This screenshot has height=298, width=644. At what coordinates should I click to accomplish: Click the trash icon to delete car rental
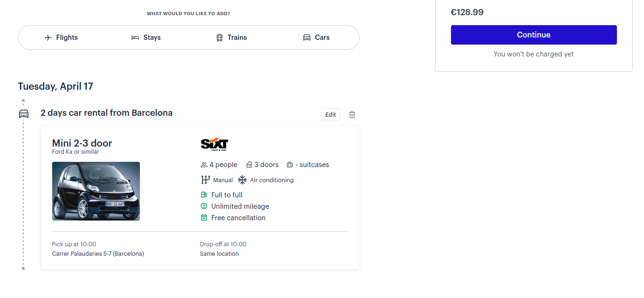[x=352, y=114]
